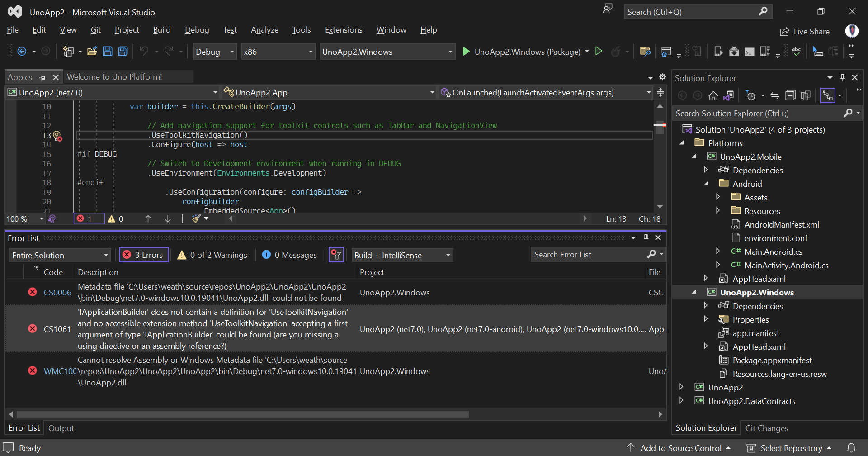Click the Undo toolbar icon
The height and width of the screenshot is (456, 868).
[x=144, y=52]
